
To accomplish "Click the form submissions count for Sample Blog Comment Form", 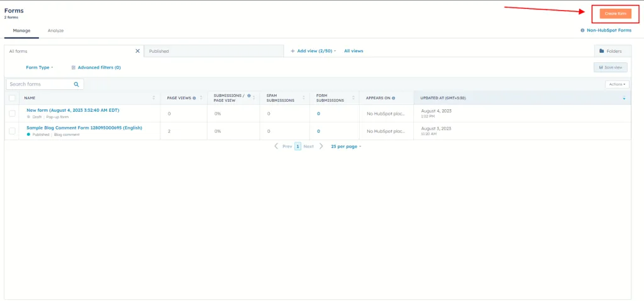I will pyautogui.click(x=318, y=131).
